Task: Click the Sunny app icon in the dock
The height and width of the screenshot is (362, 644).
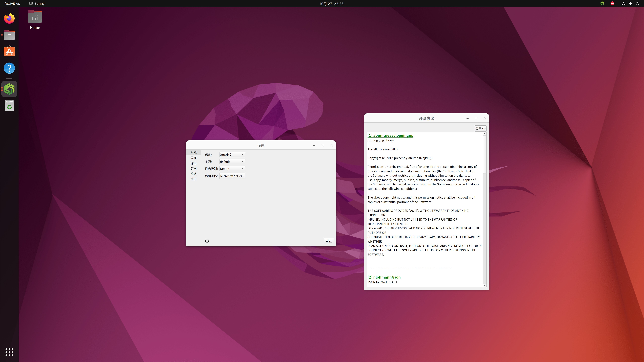Action: coord(9,89)
